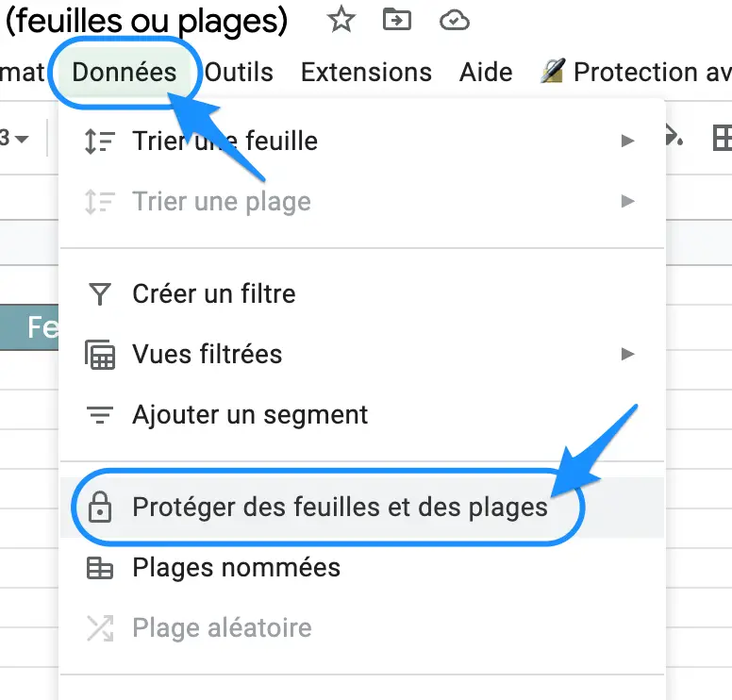Expand the Vues filtrées submenu arrow
This screenshot has width=732, height=700.
628,354
